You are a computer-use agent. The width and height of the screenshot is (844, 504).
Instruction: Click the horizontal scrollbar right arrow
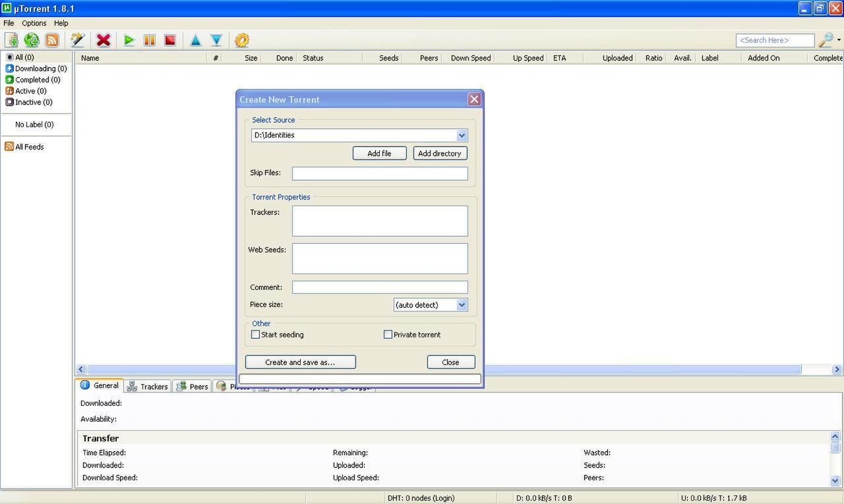tap(837, 370)
